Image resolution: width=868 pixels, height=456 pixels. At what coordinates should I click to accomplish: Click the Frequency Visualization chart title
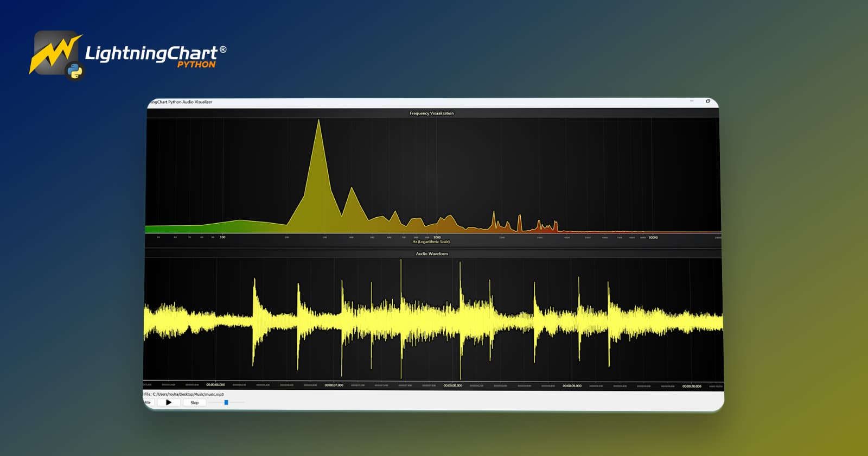(432, 113)
